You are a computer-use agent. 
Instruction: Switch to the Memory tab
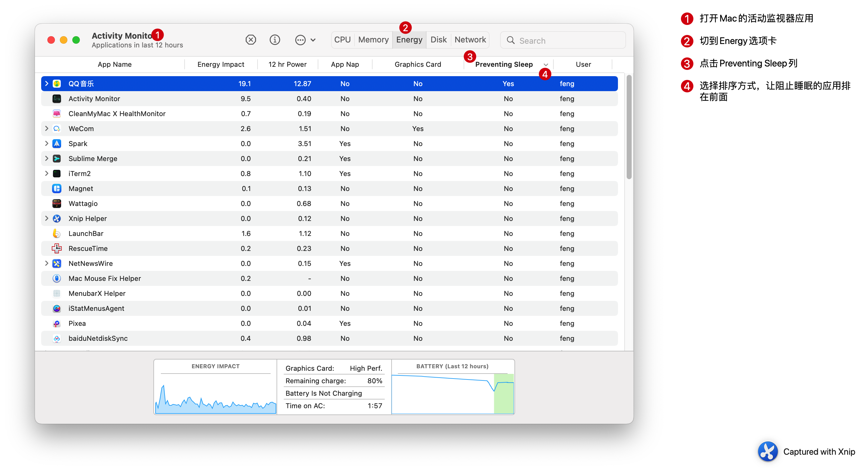pos(373,40)
